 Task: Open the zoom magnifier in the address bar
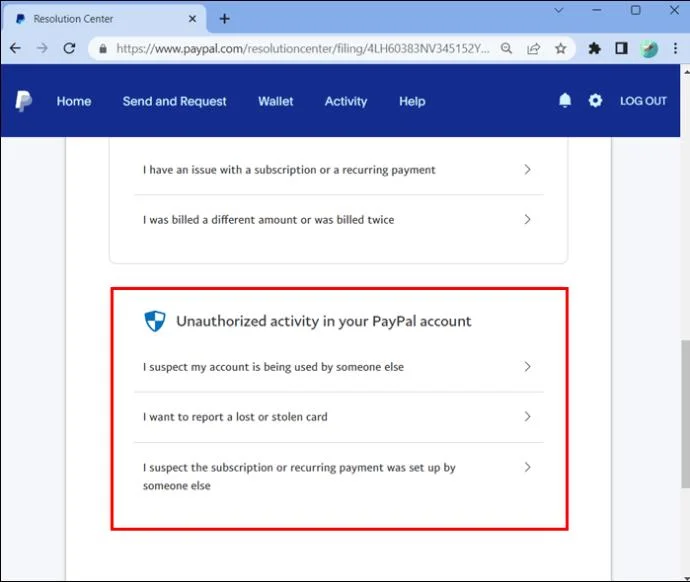506,48
